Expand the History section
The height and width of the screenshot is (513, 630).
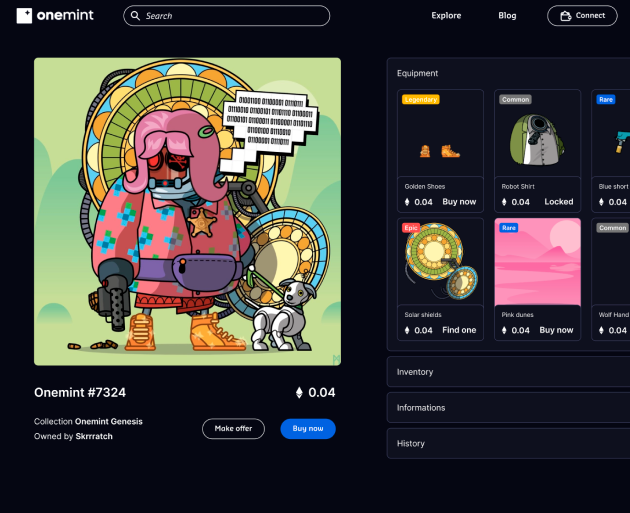pos(508,444)
